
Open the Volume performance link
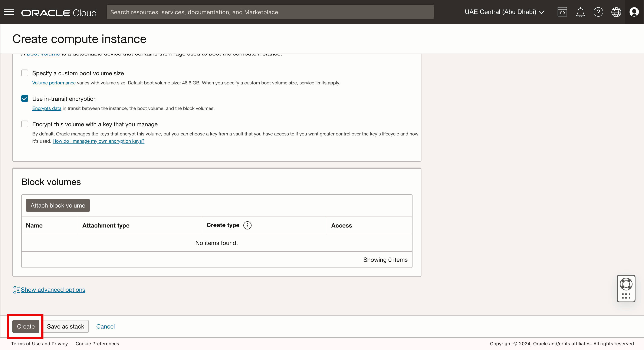click(x=54, y=83)
